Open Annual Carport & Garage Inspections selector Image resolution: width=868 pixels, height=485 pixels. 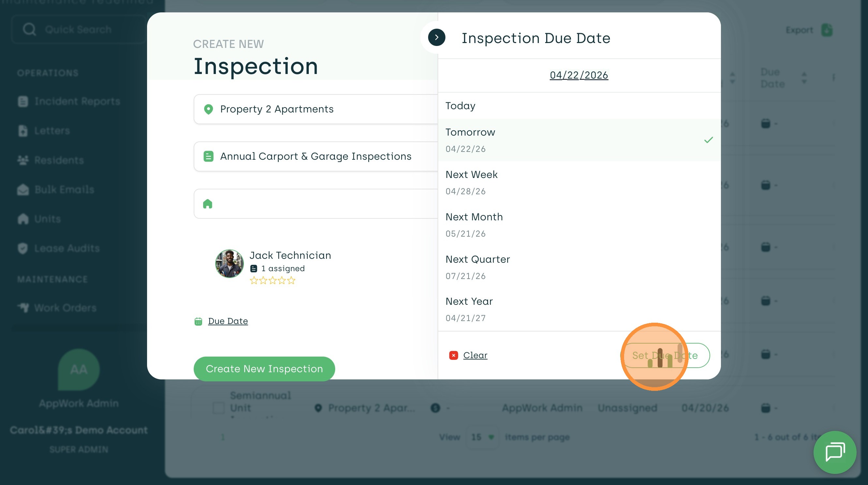click(315, 156)
